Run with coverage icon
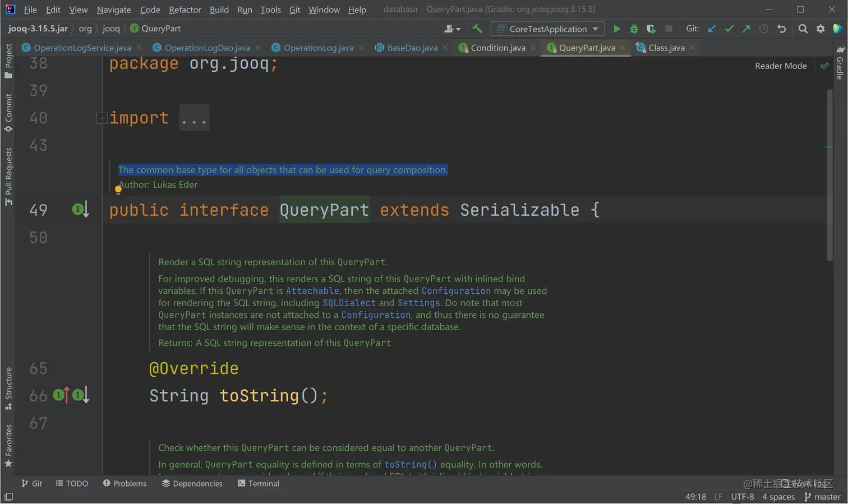The width and height of the screenshot is (848, 504). click(651, 29)
